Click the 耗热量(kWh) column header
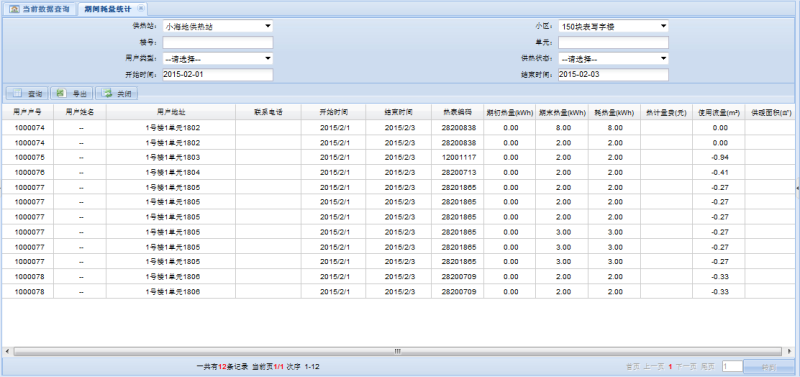Image resolution: width=800 pixels, height=377 pixels. point(614,112)
